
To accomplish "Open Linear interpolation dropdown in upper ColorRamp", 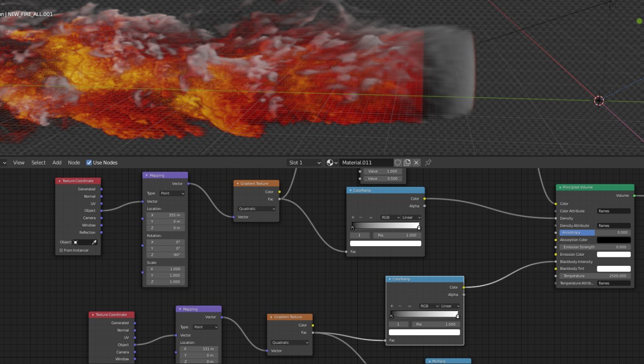I will pos(411,217).
